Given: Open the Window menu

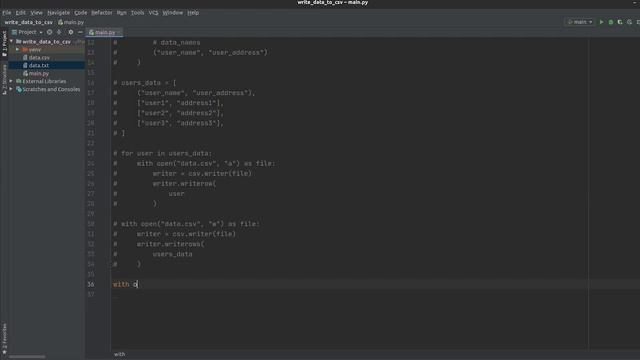Looking at the screenshot, I should 173,13.
